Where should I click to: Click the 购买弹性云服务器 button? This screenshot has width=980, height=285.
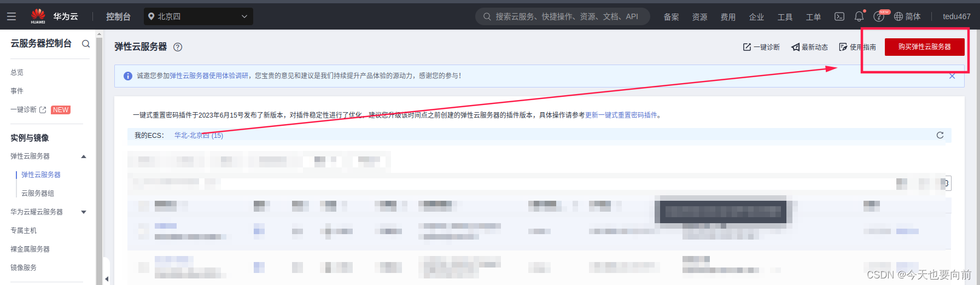coord(925,47)
